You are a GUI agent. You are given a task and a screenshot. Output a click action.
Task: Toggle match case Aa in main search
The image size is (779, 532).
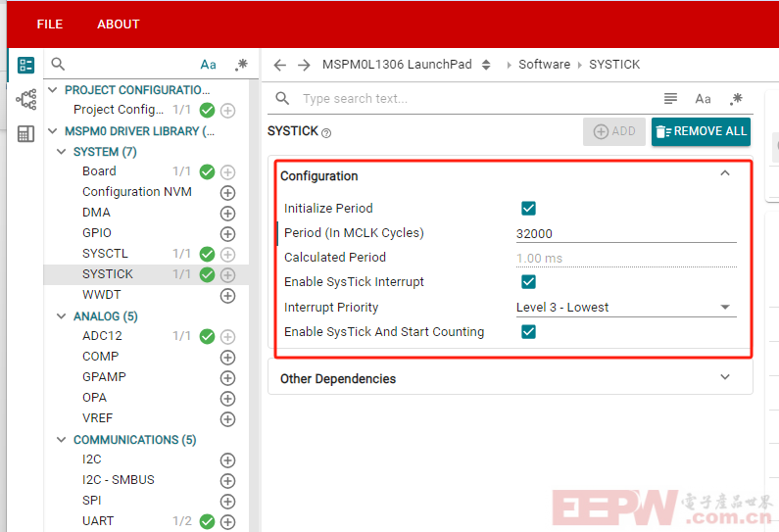703,99
